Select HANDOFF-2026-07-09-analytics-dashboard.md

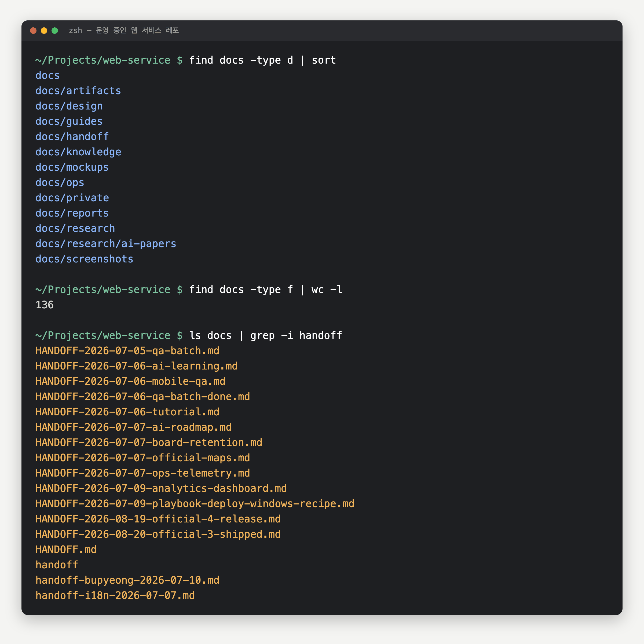pos(161,489)
